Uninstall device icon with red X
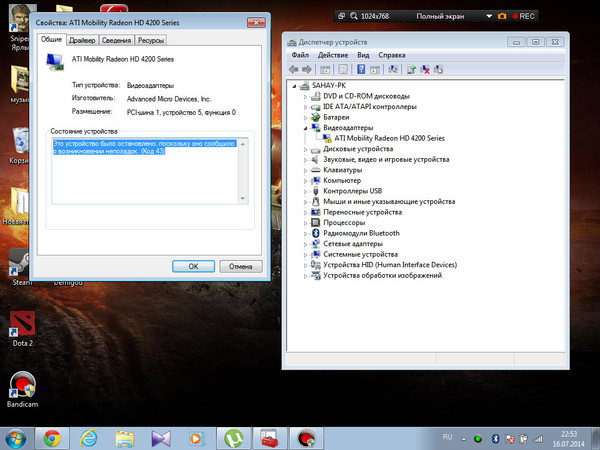Image resolution: width=600 pixels, height=450 pixels. point(425,69)
